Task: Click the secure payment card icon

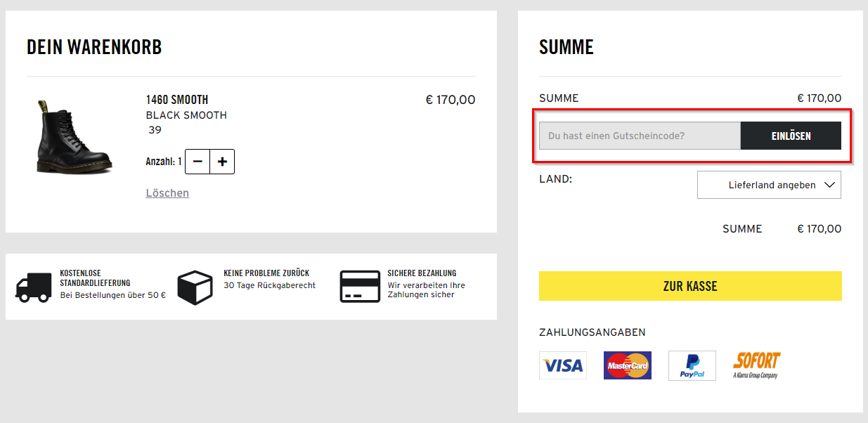Action: tap(360, 286)
